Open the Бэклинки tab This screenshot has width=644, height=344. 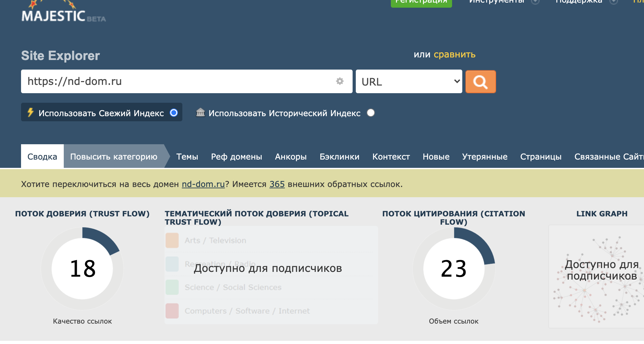click(x=340, y=157)
